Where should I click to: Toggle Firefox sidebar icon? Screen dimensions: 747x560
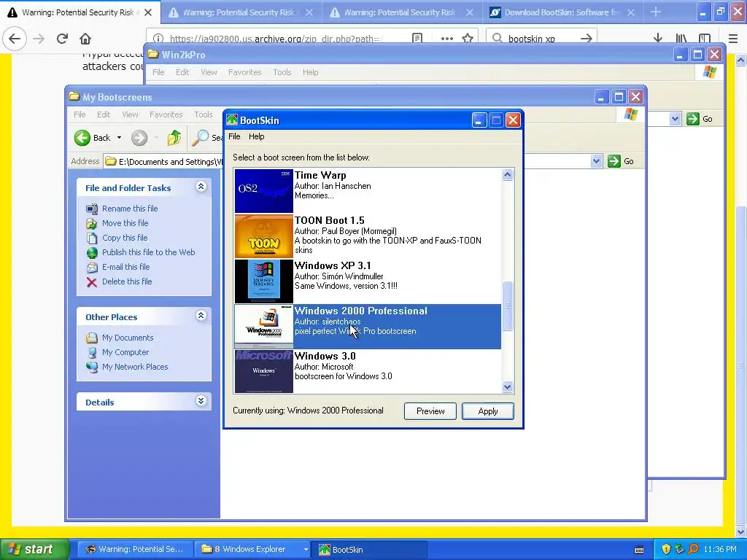705,38
